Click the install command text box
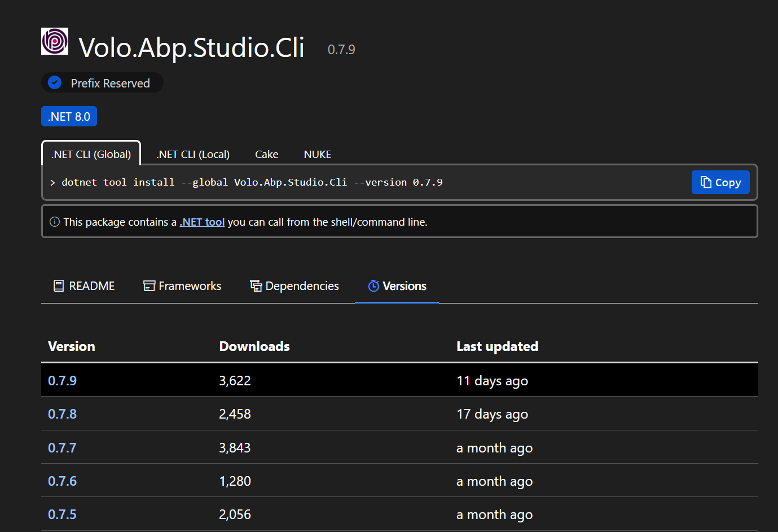Viewport: 778px width, 532px height. 339,182
